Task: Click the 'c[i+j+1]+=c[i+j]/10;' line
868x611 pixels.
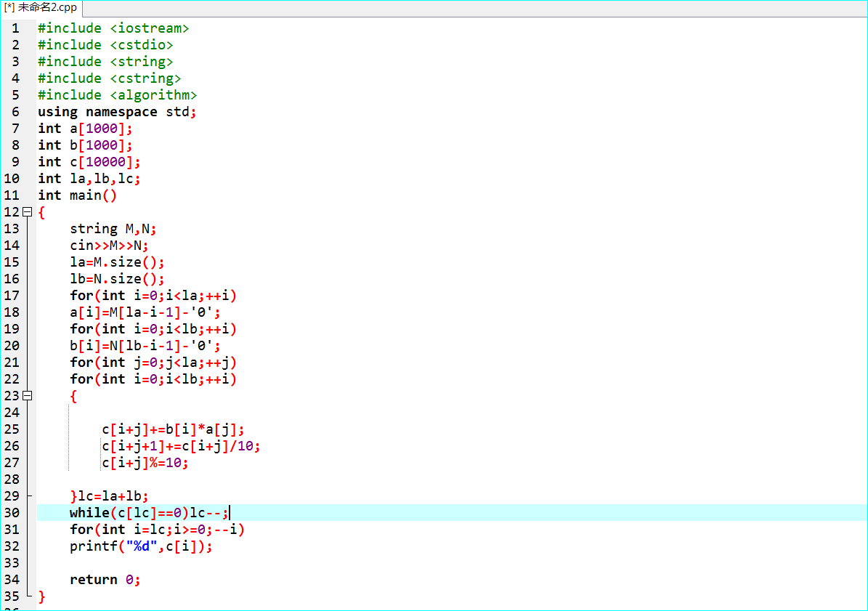Action: pyautogui.click(x=181, y=445)
